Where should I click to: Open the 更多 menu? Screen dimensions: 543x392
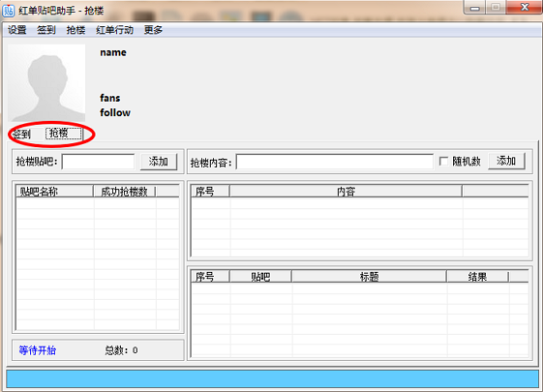point(153,30)
